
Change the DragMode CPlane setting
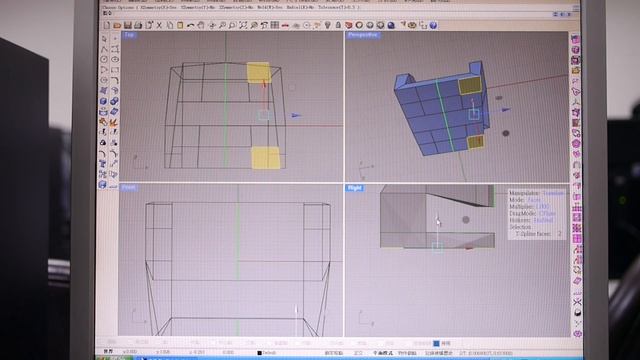pyautogui.click(x=547, y=213)
